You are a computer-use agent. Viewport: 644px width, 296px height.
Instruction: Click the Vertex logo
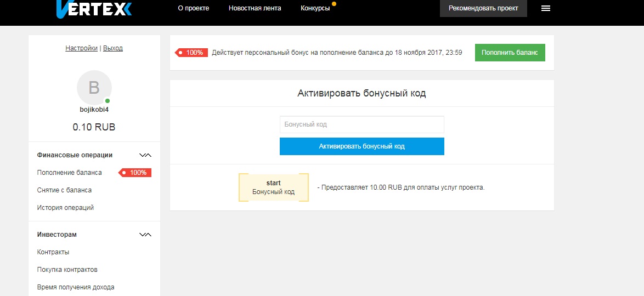(93, 9)
